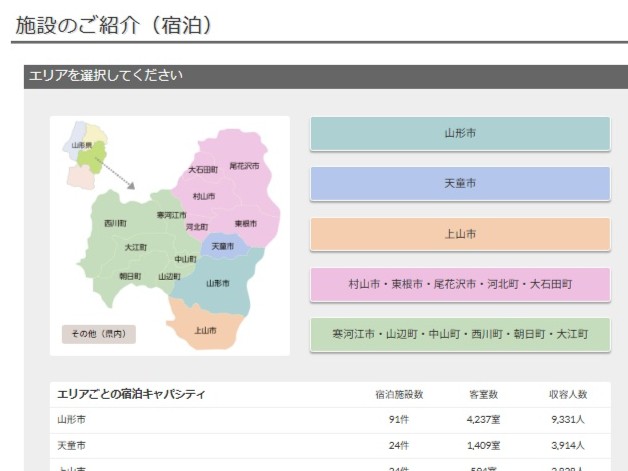
Task: Choose 寒河江市 on the map
Action: click(171, 215)
